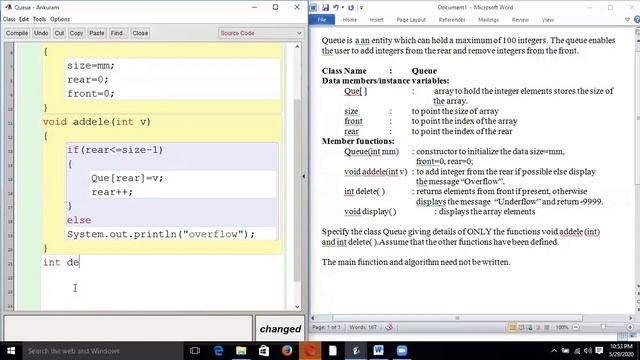Switch to Outline view icon
The height and width of the screenshot is (360, 640).
[538, 327]
